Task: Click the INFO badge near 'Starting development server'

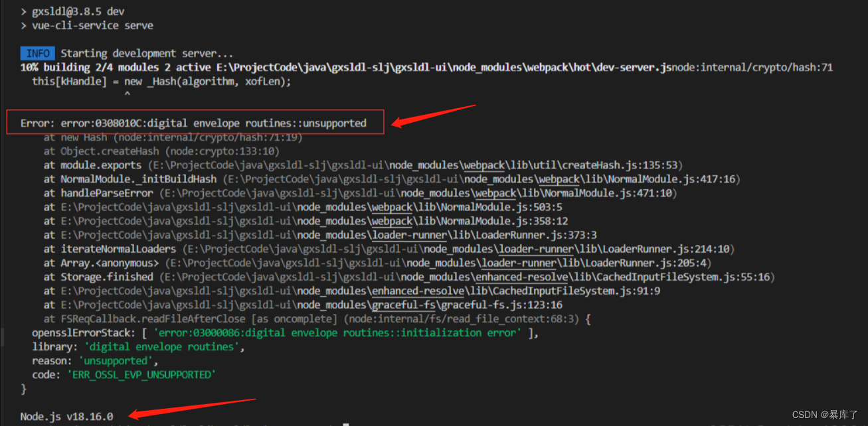Action: coord(37,53)
